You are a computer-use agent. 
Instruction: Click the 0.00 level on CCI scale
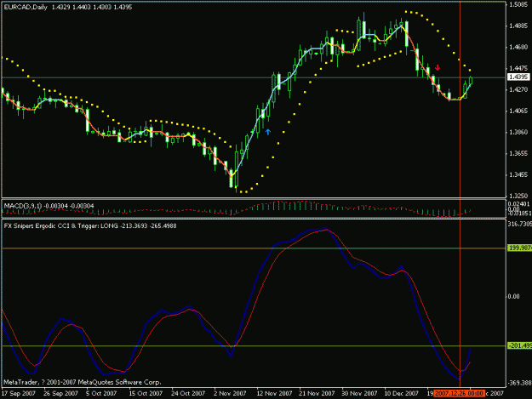(x=513, y=297)
